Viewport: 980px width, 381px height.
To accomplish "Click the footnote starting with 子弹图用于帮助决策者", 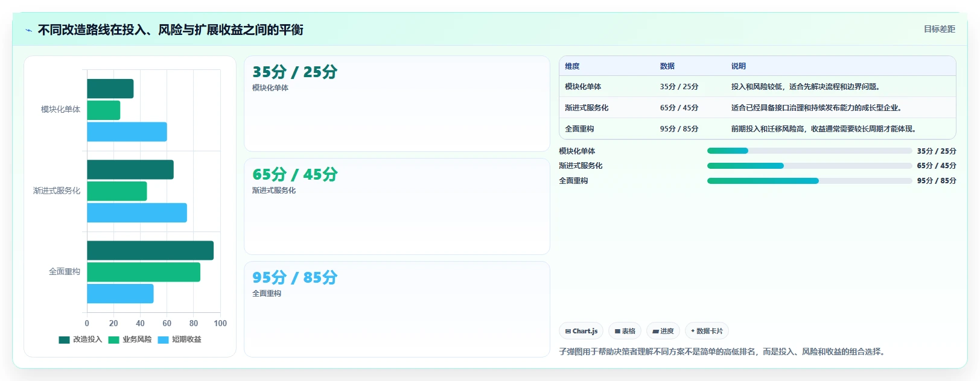I will point(724,352).
